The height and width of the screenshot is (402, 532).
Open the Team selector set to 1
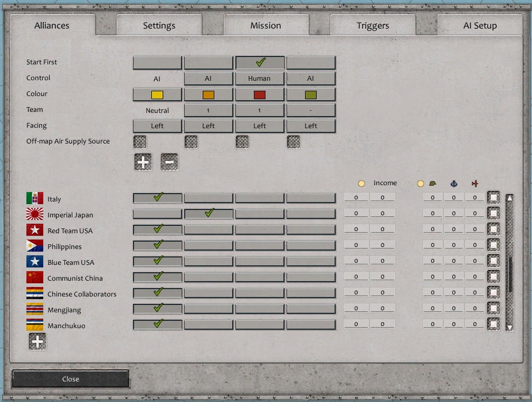(208, 110)
